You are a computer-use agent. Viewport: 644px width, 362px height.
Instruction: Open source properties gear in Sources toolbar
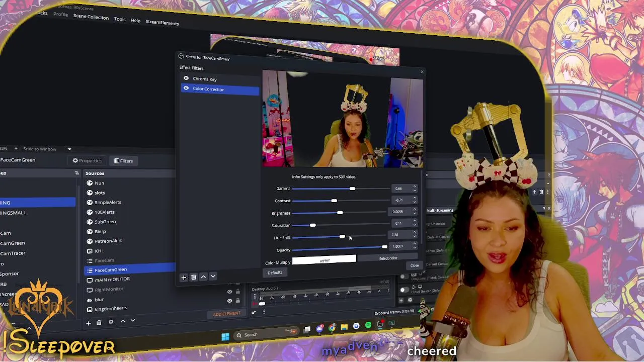111,322
